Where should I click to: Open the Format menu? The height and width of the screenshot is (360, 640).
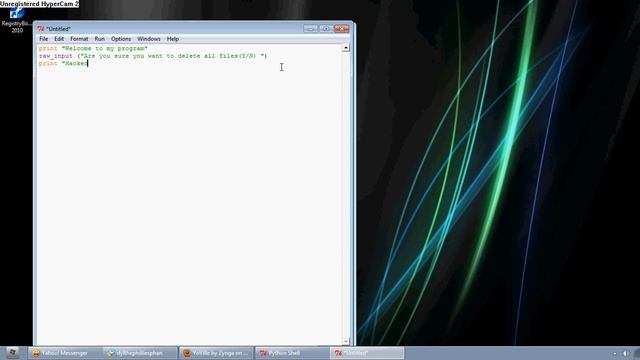tap(79, 39)
